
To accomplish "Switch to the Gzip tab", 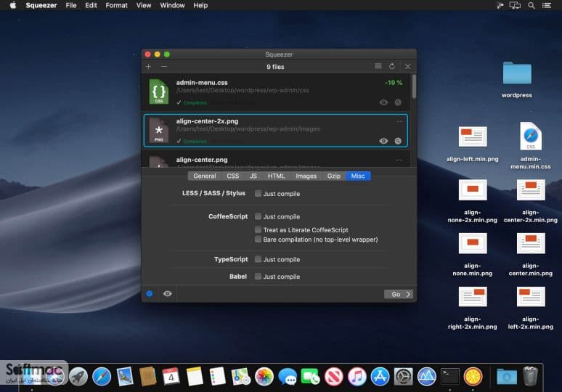I will [x=334, y=176].
